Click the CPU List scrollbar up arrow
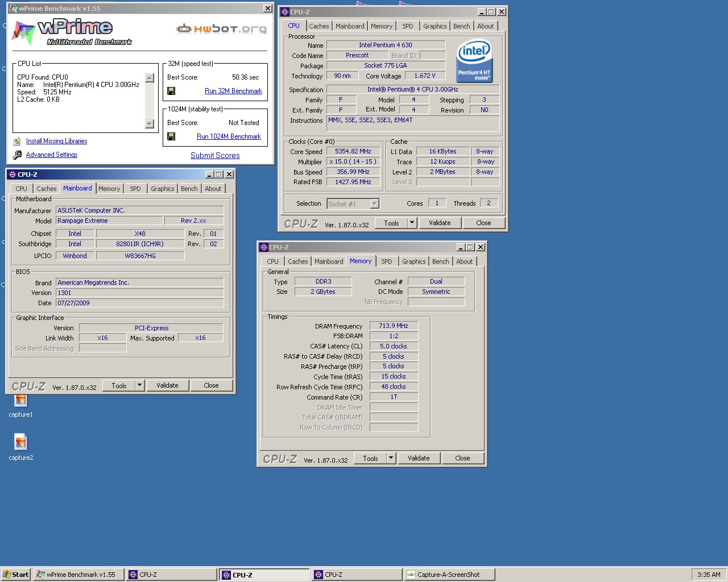Screen dimensions: 728x582 (150, 78)
